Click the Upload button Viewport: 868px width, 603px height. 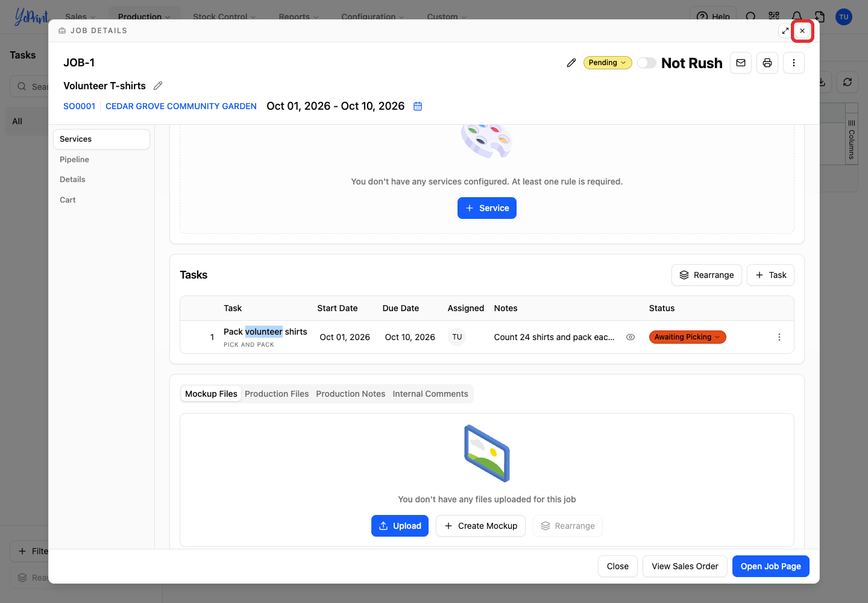[x=400, y=526]
